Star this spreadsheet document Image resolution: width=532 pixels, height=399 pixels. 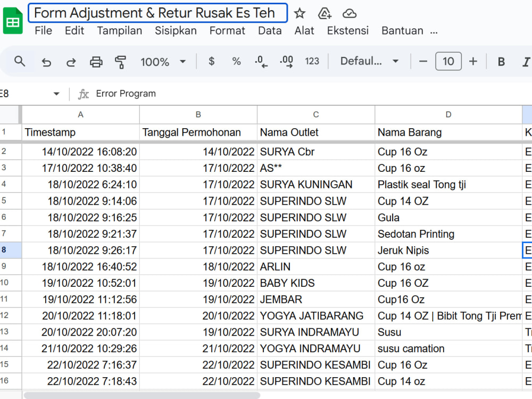[x=299, y=14]
